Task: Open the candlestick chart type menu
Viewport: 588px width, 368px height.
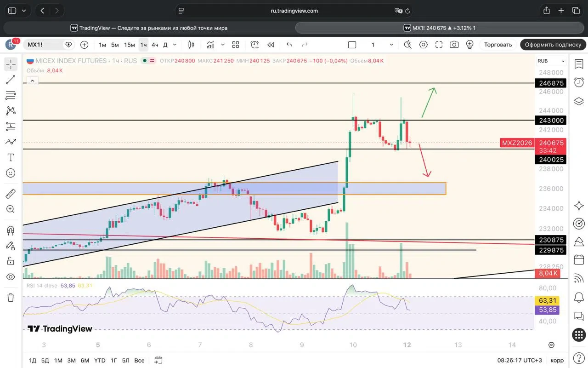Action: pos(191,45)
